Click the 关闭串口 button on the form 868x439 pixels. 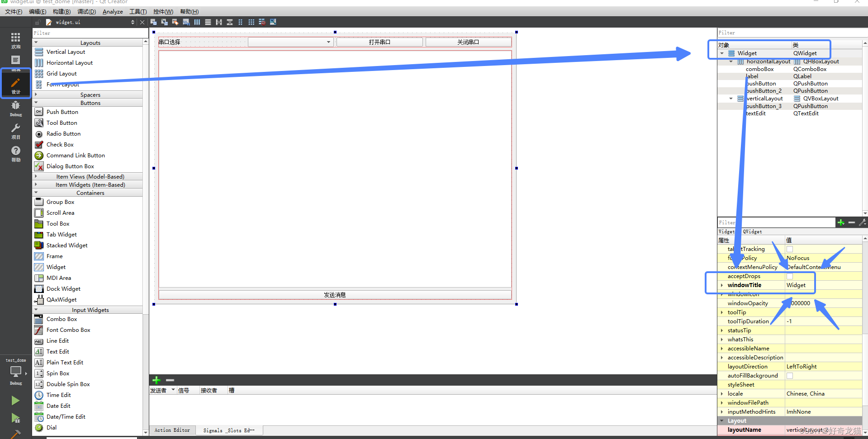pyautogui.click(x=468, y=42)
